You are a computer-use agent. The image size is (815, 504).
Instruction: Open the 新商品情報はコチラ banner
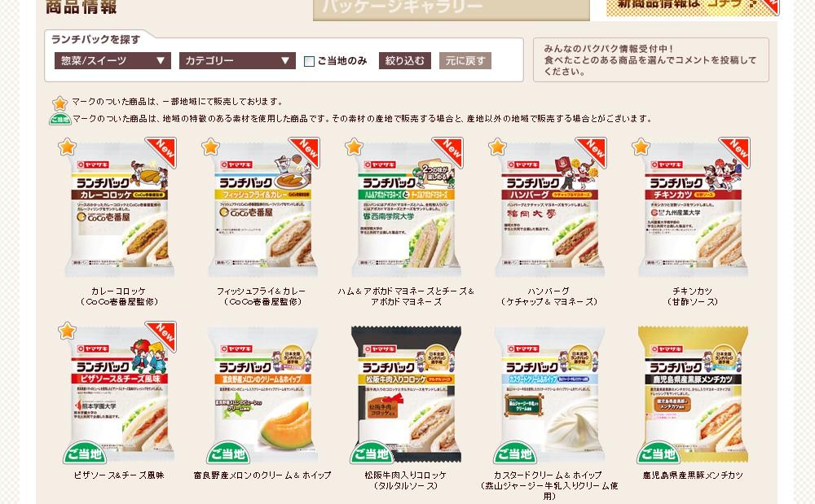692,7
